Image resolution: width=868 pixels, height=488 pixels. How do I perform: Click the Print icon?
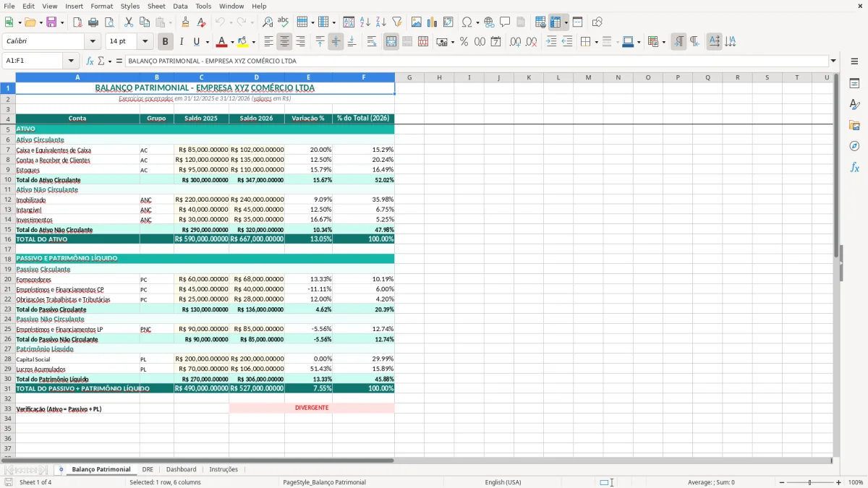point(93,22)
